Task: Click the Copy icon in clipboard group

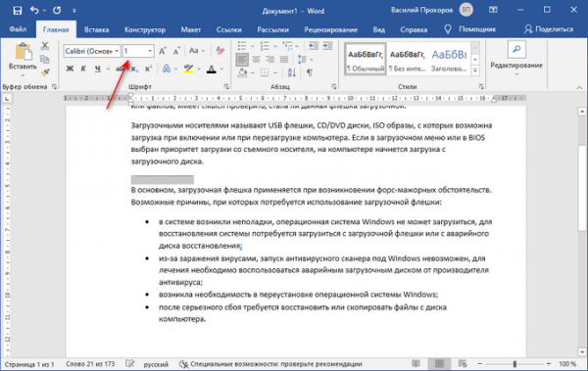Action: (x=45, y=59)
